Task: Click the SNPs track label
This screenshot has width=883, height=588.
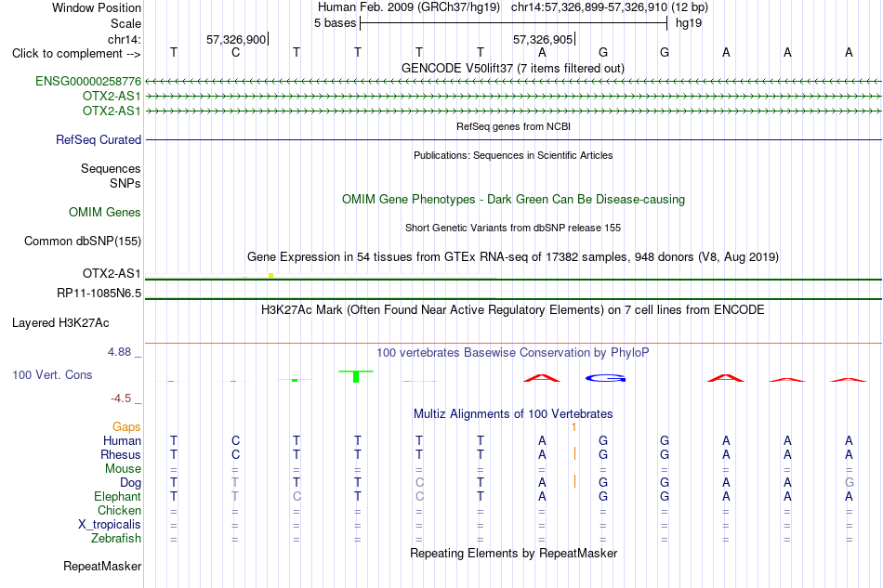Action: 125,183
